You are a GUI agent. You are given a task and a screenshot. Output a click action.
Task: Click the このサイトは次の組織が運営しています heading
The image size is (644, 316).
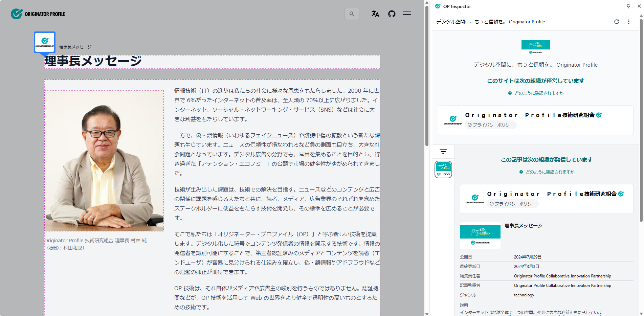point(536,81)
